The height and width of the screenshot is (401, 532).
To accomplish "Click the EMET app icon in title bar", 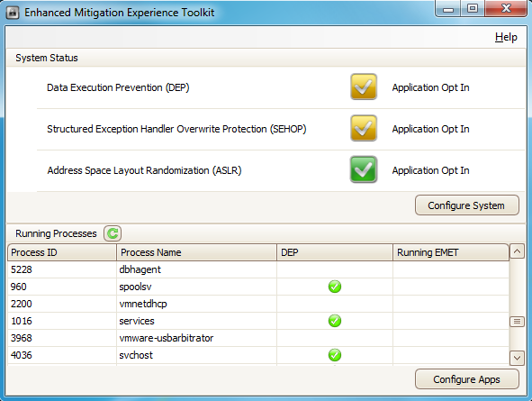I will point(13,13).
